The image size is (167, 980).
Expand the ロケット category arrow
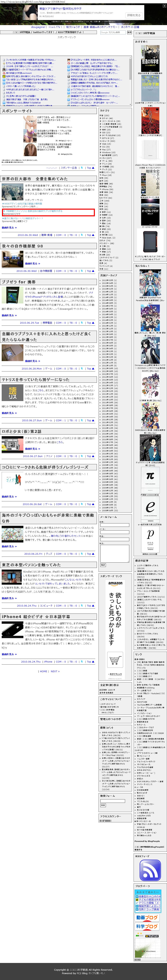click(101, 118)
